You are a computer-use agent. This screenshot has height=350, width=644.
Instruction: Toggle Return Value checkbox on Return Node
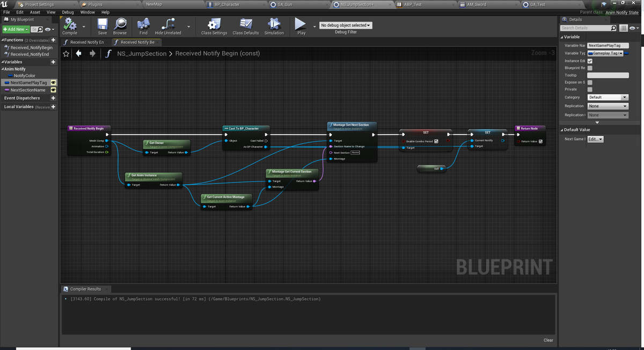click(x=540, y=141)
